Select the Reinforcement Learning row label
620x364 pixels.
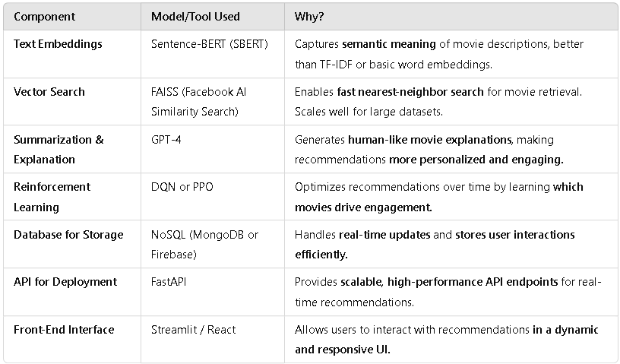tap(52, 197)
